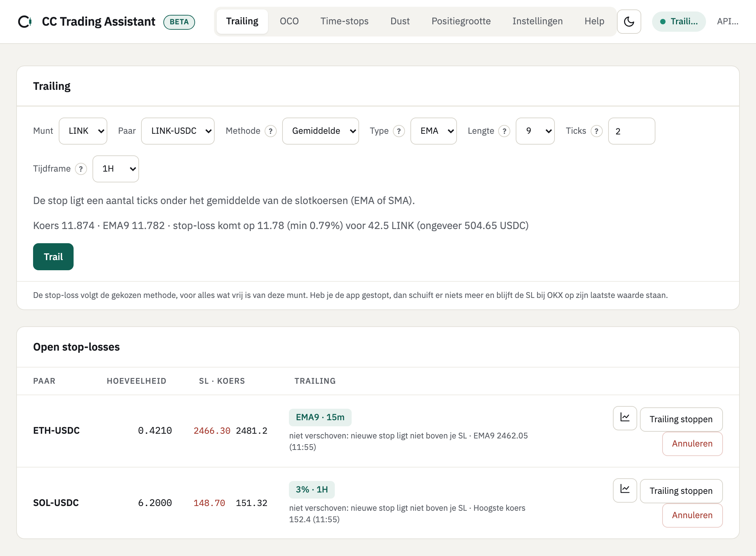Screen dimensions: 756x556
Task: Click the HOEVEELHEID column header
Action: [x=136, y=381]
